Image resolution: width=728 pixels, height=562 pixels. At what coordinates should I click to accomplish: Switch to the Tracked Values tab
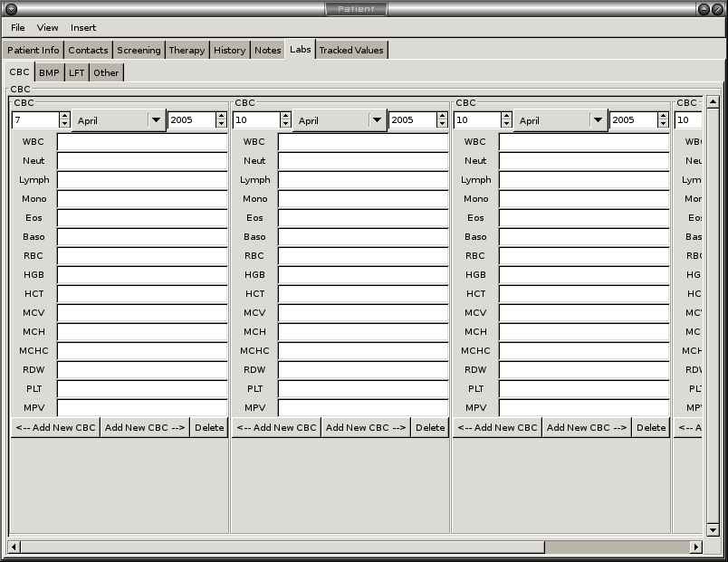[x=351, y=50]
